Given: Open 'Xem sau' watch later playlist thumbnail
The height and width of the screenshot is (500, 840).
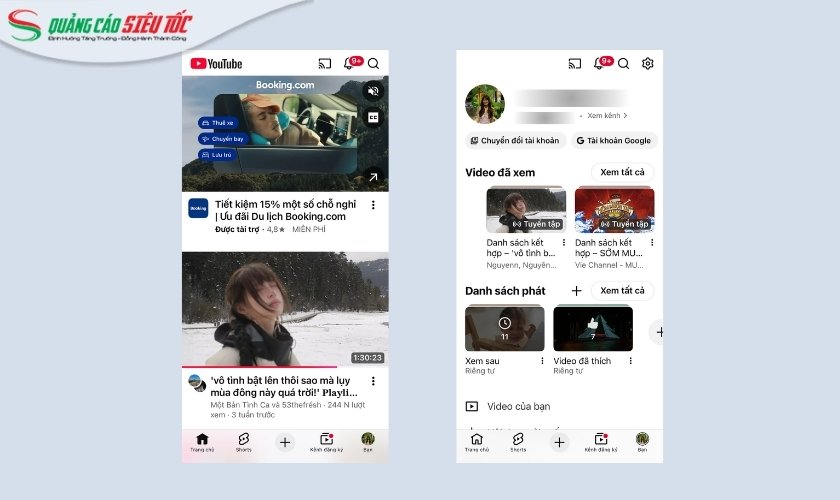Looking at the screenshot, I should pyautogui.click(x=505, y=328).
